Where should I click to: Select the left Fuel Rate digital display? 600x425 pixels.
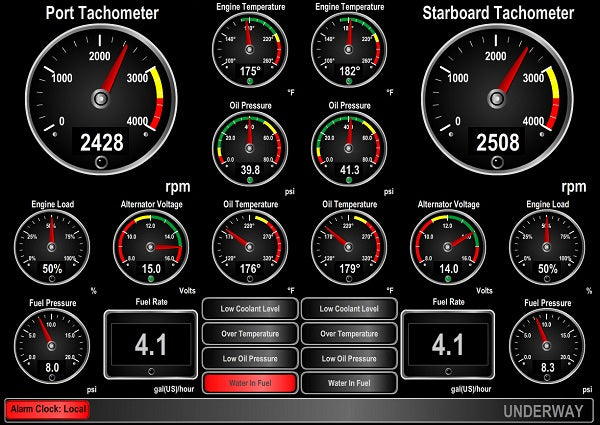(x=150, y=345)
